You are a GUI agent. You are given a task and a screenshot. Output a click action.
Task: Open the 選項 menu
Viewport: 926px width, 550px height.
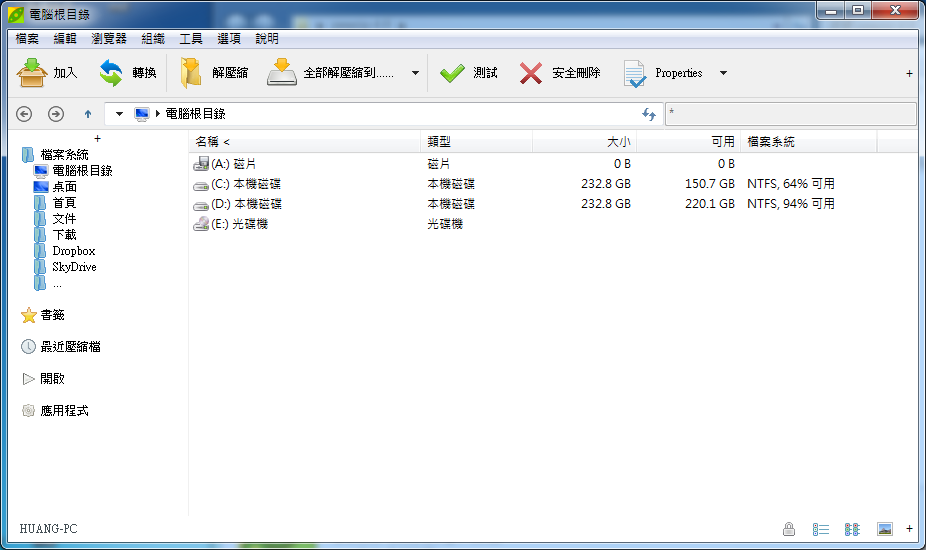[229, 38]
